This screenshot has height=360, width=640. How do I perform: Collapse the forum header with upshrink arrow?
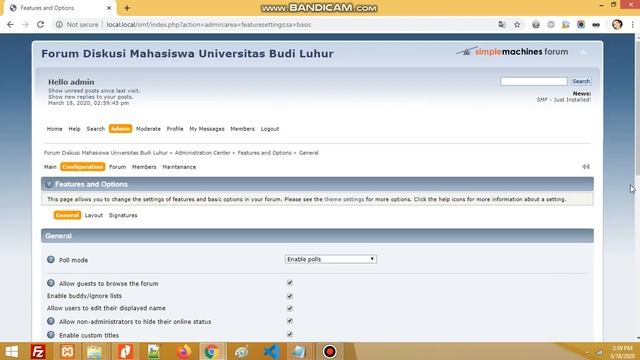[x=583, y=52]
